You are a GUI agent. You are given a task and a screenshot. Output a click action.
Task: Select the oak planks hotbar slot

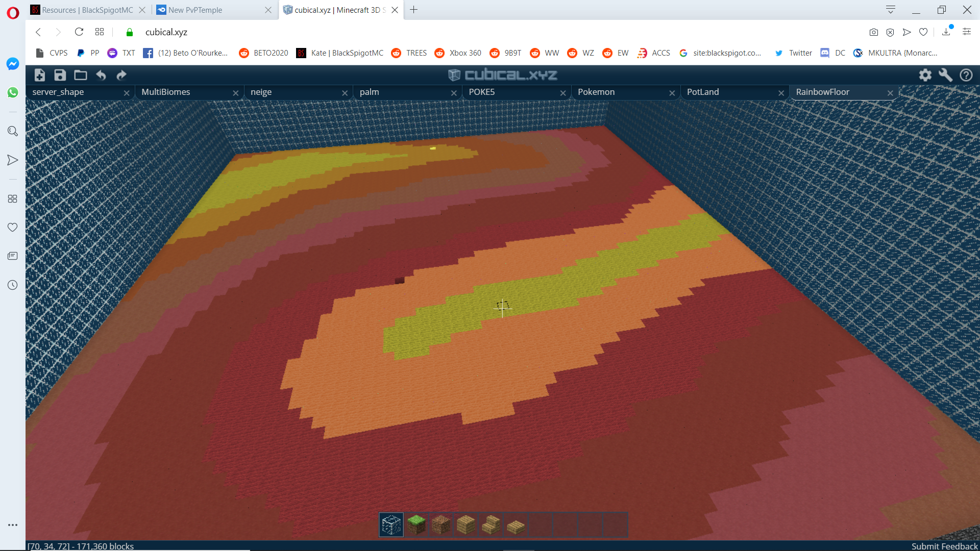tap(465, 524)
